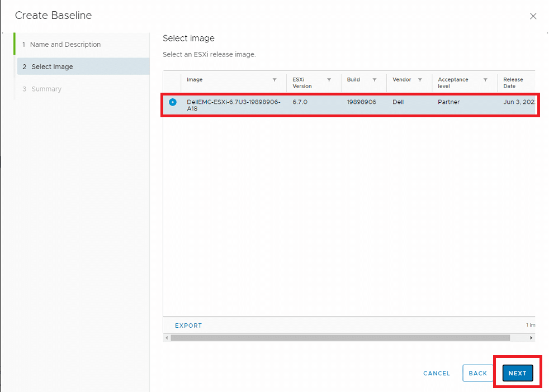This screenshot has width=549, height=392.
Task: Click the horizontal scrollbar left arrow
Action: pyautogui.click(x=167, y=338)
